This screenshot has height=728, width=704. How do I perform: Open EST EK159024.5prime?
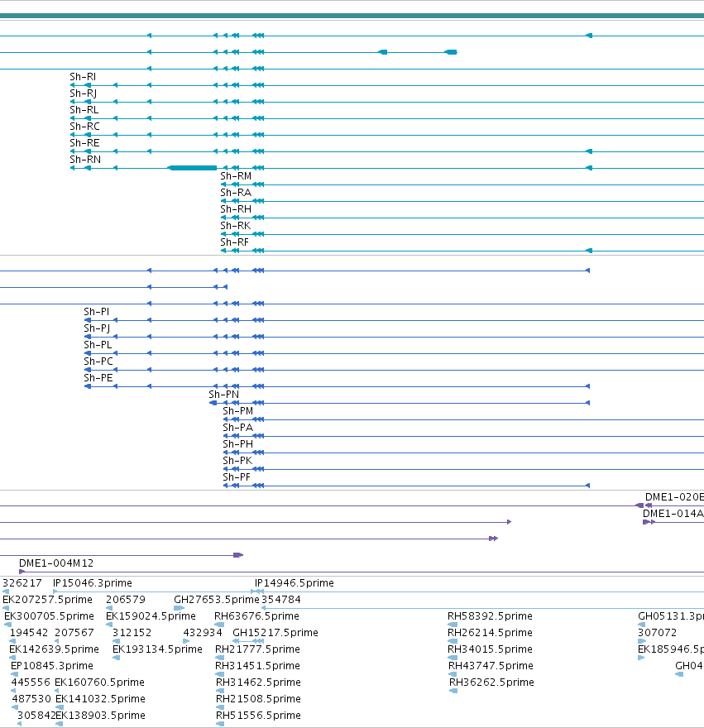151,616
